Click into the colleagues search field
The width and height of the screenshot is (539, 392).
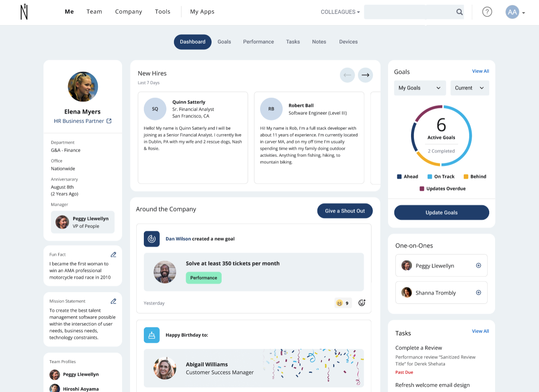(x=410, y=12)
